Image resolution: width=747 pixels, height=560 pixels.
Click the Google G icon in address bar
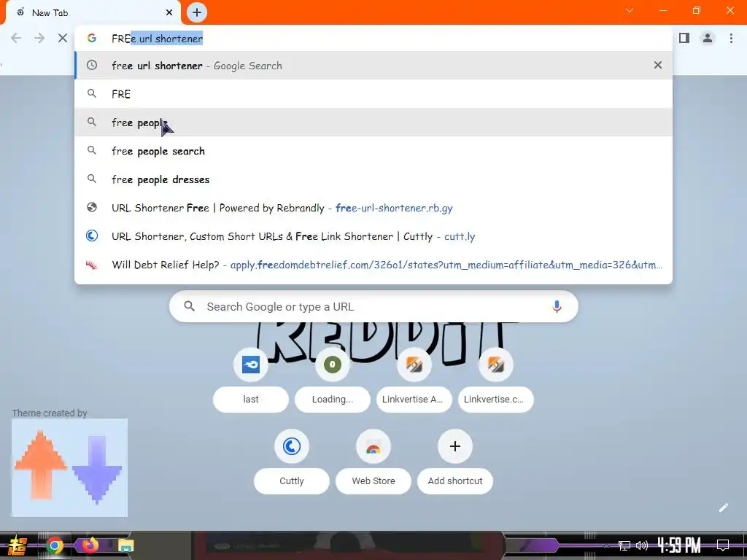(92, 38)
